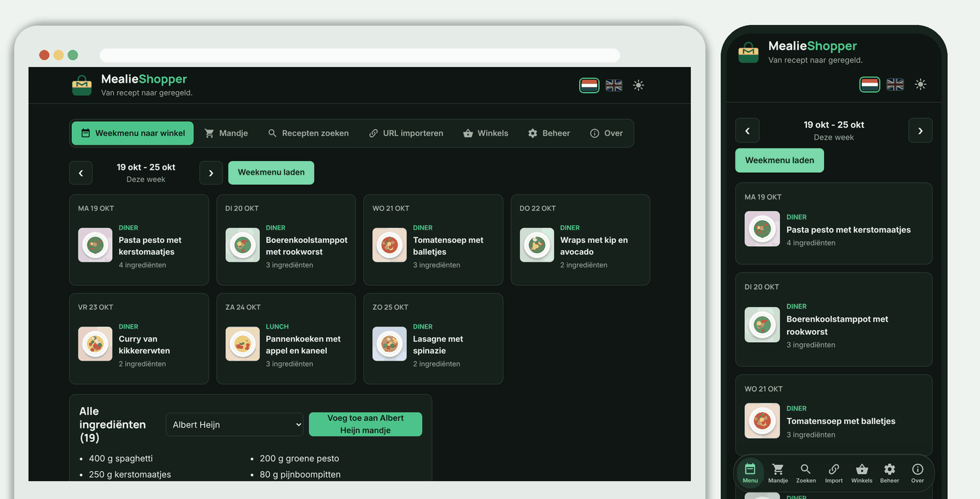This screenshot has height=499, width=980.
Task: Click MealieShopper bag logo in phone view
Action: click(749, 52)
